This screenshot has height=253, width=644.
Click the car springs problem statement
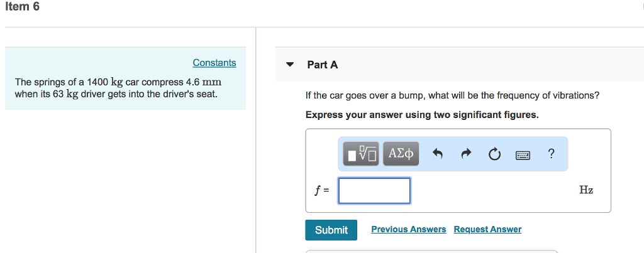[x=118, y=88]
